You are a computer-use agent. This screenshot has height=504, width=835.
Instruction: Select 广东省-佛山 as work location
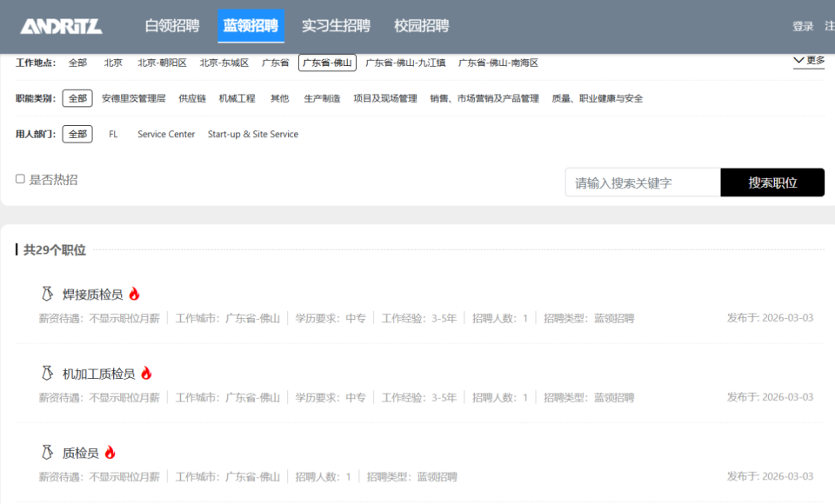(328, 63)
